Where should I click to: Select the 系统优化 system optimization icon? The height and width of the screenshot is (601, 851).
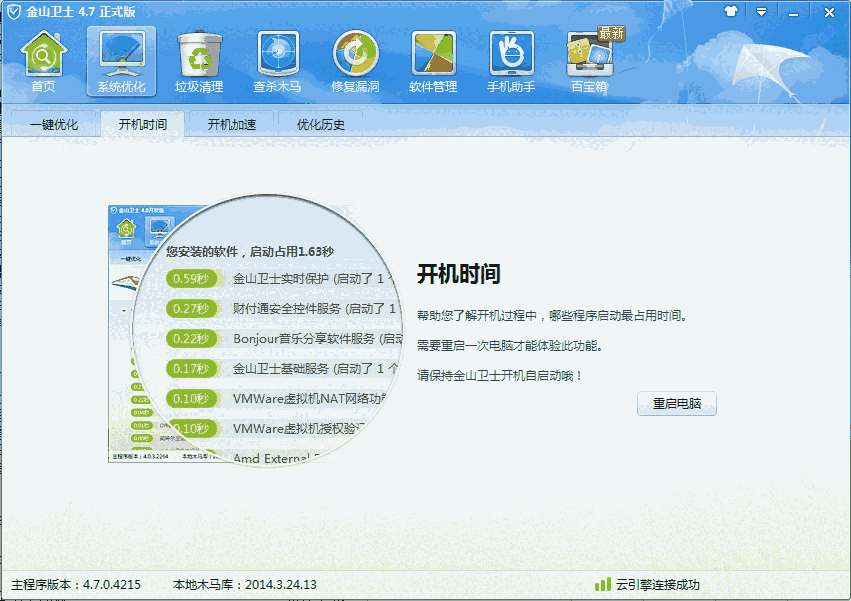coord(121,61)
